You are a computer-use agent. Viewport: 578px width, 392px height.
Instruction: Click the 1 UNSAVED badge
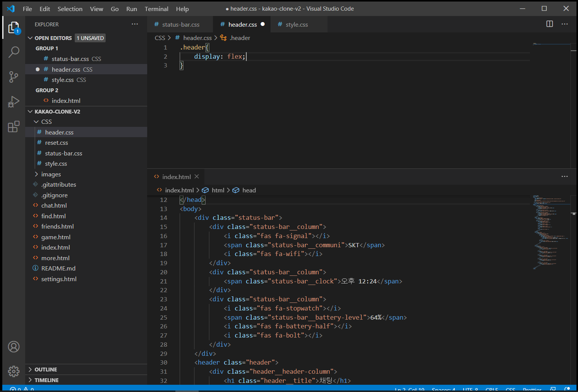coord(90,38)
